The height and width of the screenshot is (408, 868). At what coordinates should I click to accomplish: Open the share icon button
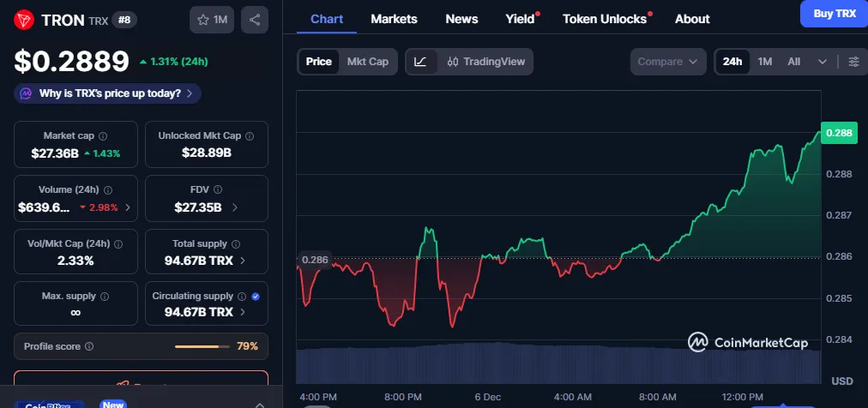click(x=255, y=20)
